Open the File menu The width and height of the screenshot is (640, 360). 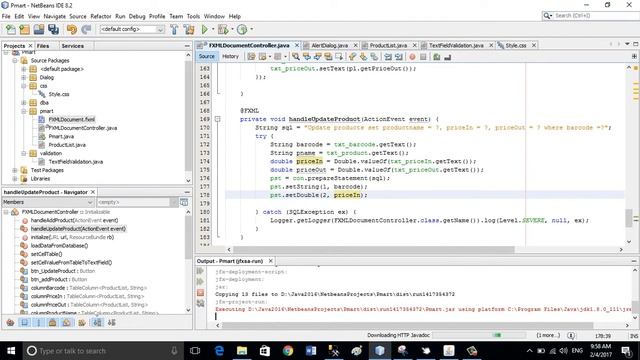pyautogui.click(x=6, y=16)
